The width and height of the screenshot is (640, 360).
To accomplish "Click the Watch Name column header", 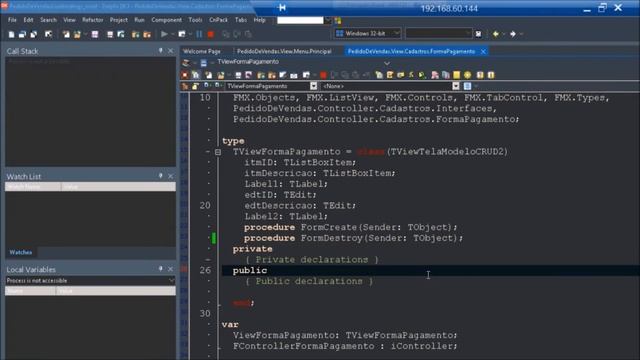I will pos(33,187).
